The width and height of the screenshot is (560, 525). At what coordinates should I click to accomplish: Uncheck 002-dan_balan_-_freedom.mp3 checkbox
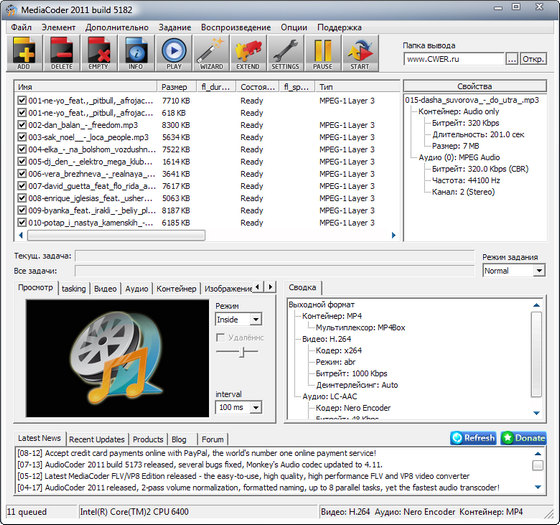pos(22,125)
